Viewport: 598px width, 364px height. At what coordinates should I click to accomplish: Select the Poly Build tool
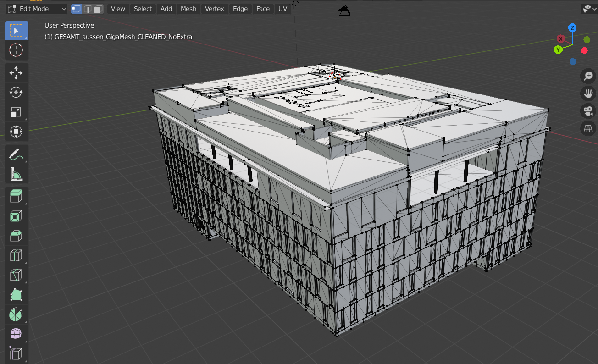[17, 295]
